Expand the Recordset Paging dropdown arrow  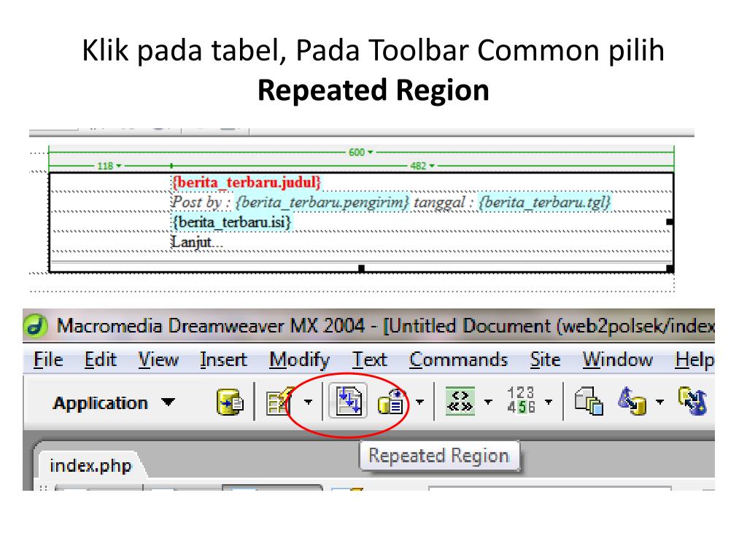pos(488,402)
